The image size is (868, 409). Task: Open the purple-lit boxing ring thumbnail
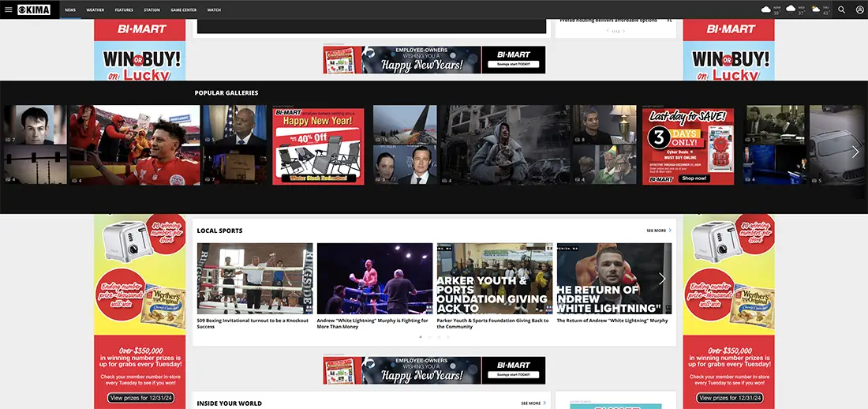(375, 279)
